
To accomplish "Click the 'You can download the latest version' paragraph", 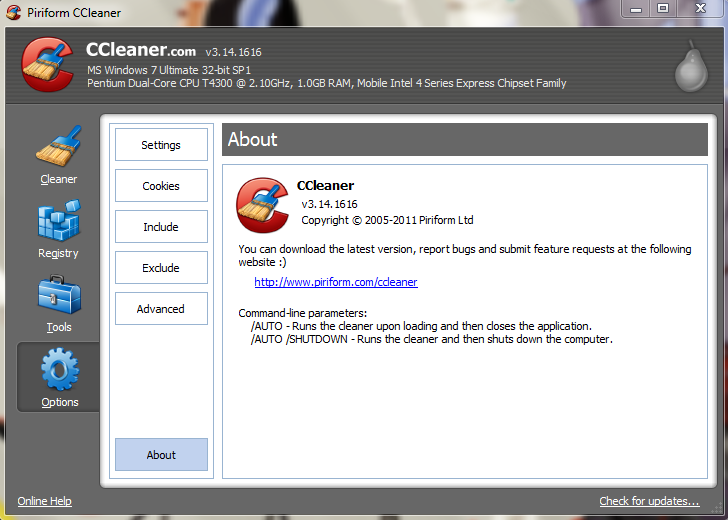I will [465, 255].
